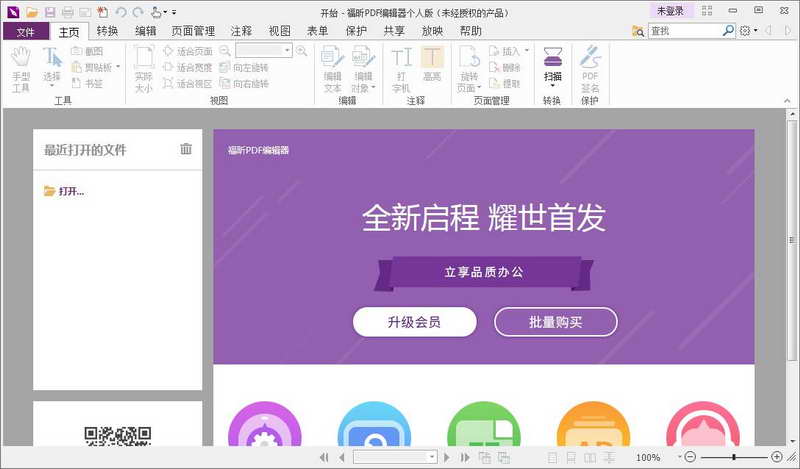The height and width of the screenshot is (469, 800).
Task: Click the Bookmark (书签) tool
Action: pos(87,83)
